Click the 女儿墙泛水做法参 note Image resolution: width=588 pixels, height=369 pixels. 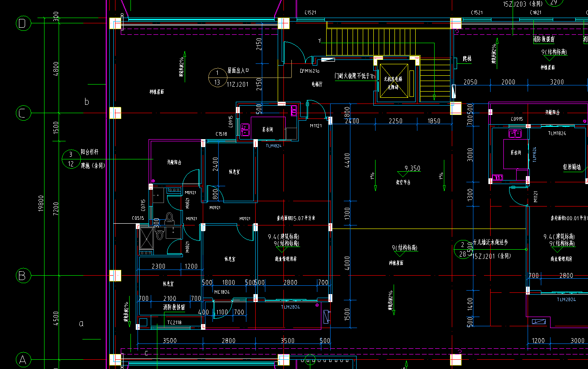point(491,242)
